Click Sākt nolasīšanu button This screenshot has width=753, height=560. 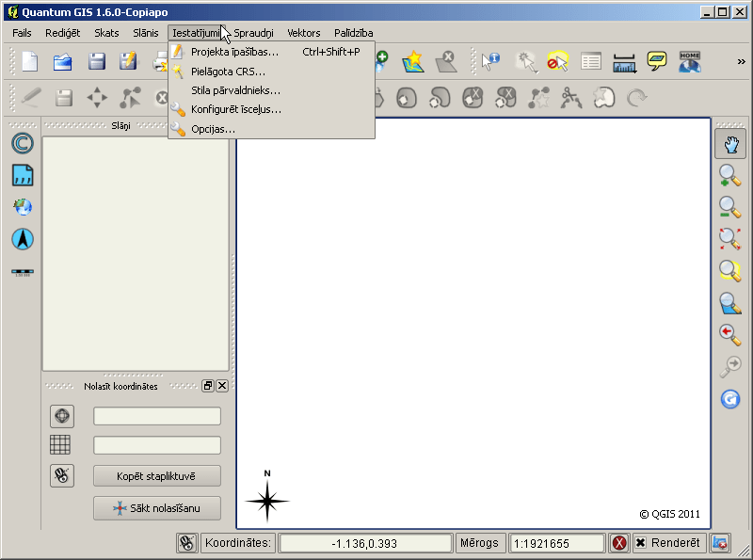(157, 508)
